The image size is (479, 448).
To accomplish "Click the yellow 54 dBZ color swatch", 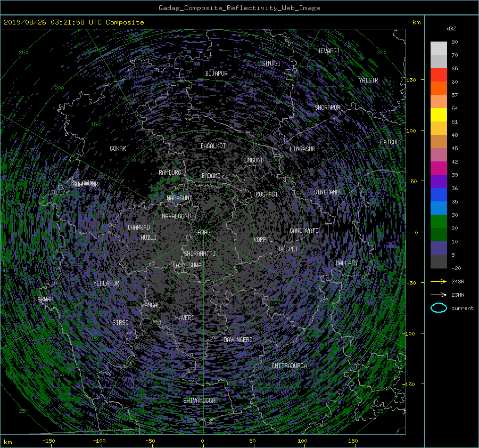I will [x=439, y=115].
